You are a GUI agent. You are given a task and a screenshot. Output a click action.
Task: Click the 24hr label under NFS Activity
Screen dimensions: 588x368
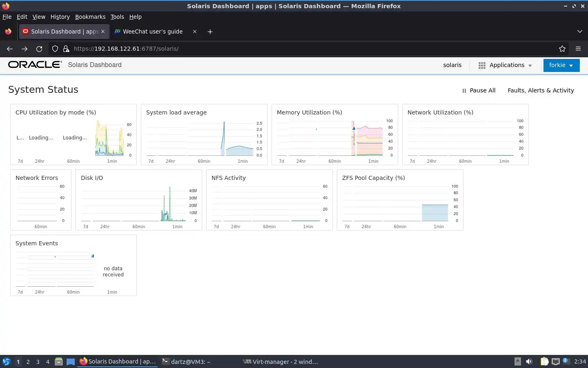pos(236,227)
